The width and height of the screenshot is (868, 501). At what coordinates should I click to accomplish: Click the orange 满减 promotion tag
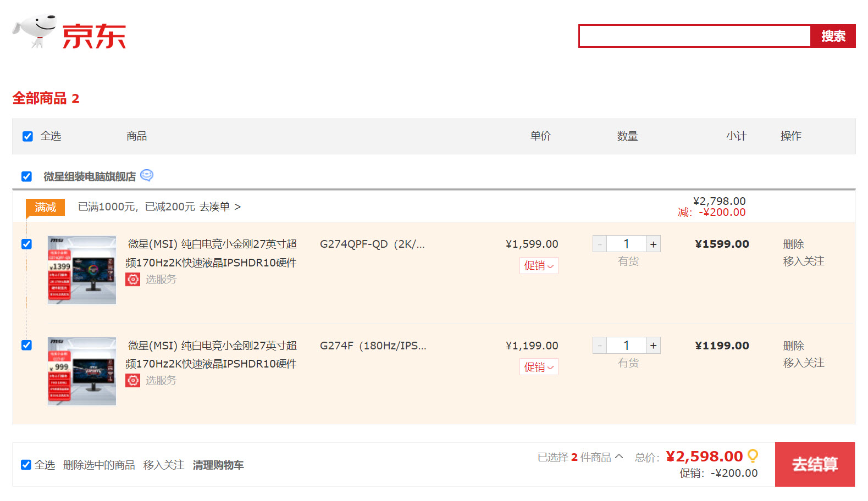[46, 207]
